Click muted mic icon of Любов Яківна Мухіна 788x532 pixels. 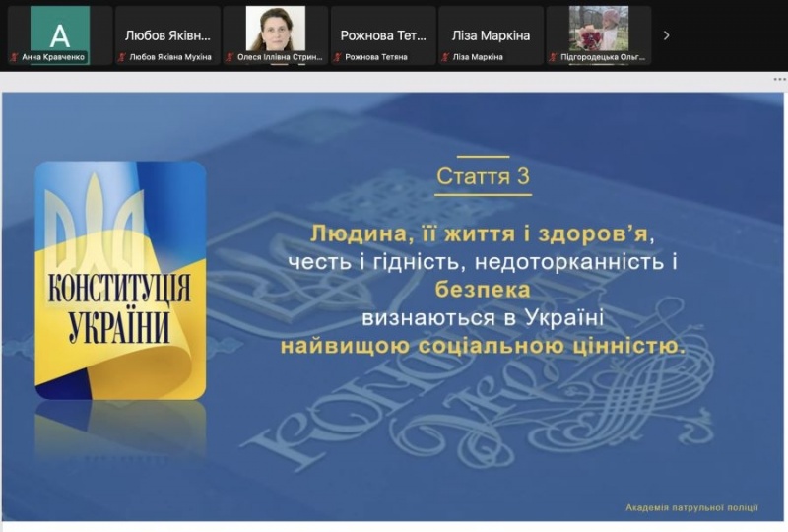click(x=121, y=57)
